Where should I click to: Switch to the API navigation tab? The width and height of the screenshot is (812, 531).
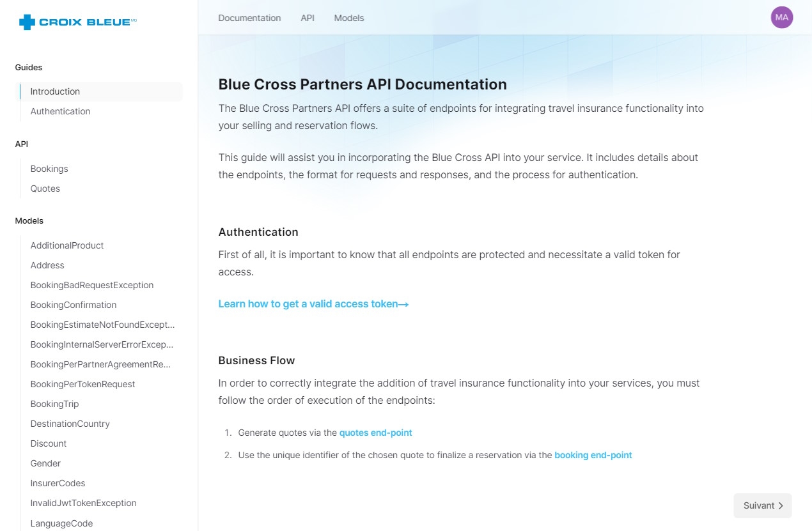[x=308, y=18]
